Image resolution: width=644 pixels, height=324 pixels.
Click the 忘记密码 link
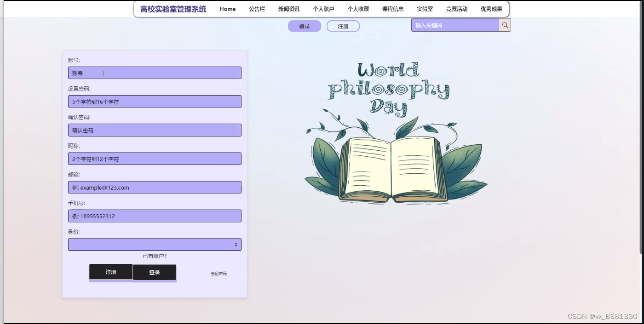[x=219, y=273]
